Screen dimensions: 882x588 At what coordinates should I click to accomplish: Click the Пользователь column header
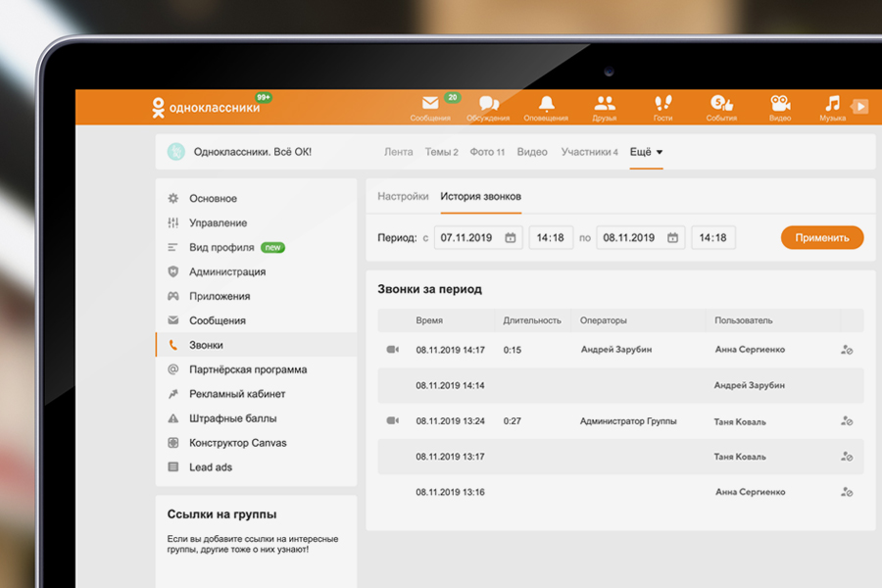pyautogui.click(x=744, y=320)
